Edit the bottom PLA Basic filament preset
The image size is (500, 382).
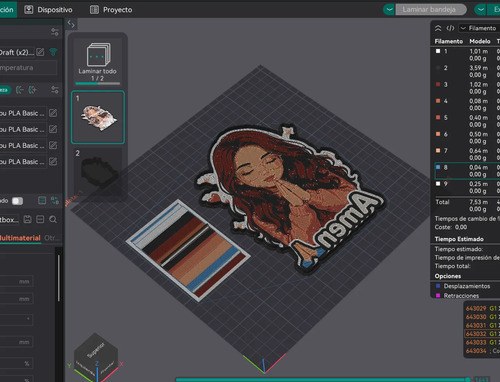tap(53, 162)
